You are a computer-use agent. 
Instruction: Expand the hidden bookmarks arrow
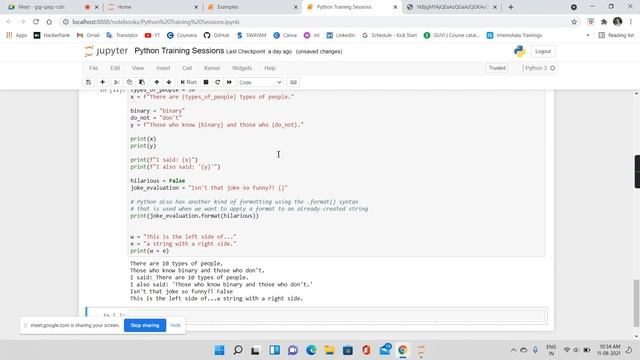tap(588, 36)
